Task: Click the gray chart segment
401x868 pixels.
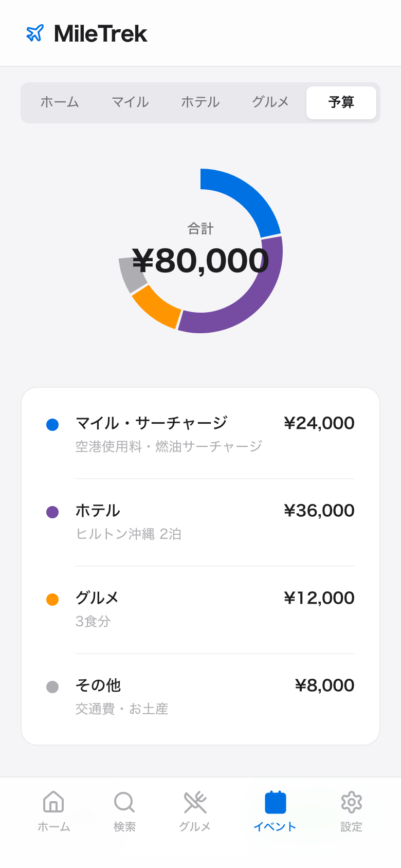Action: 130,273
